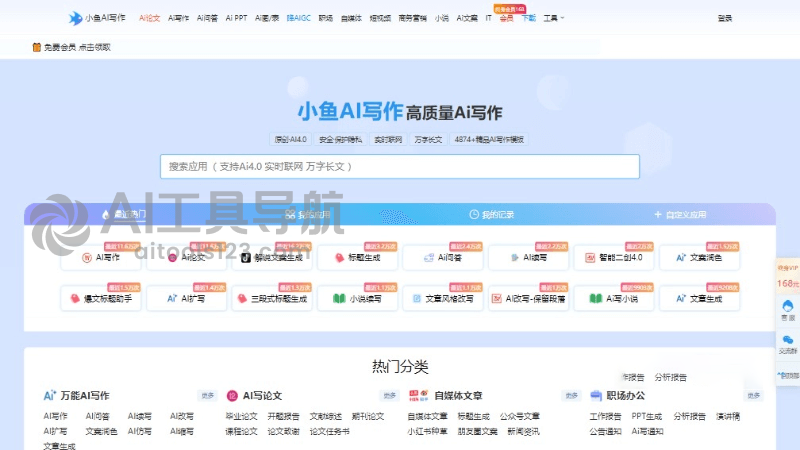This screenshot has height=450, width=800.
Task: Select 职场 in the top navigation
Action: 326,18
